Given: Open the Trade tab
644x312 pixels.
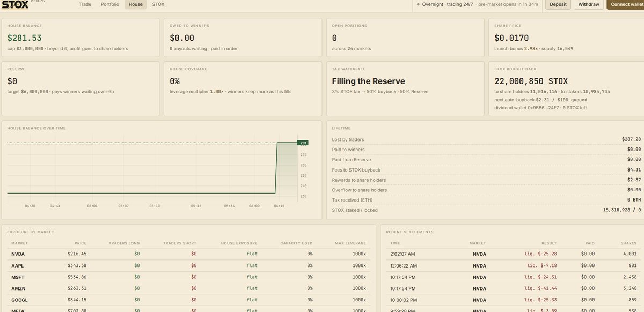Looking at the screenshot, I should click(x=85, y=4).
